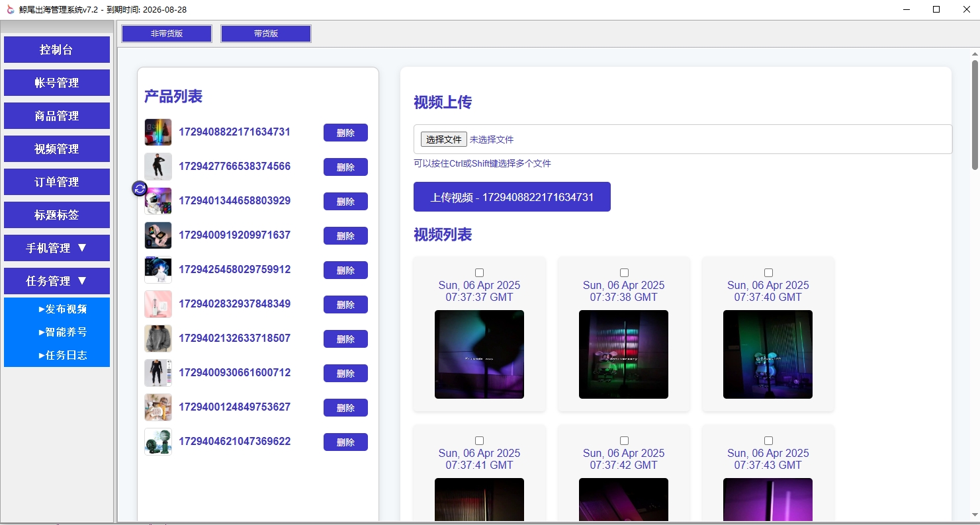980x525 pixels.
Task: Open 视频管理 in the sidebar
Action: pyautogui.click(x=57, y=149)
